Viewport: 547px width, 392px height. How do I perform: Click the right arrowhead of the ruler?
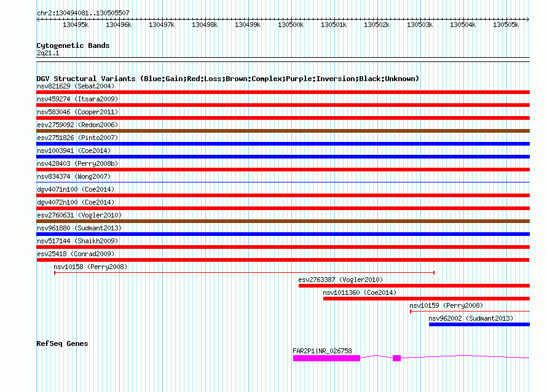click(528, 19)
